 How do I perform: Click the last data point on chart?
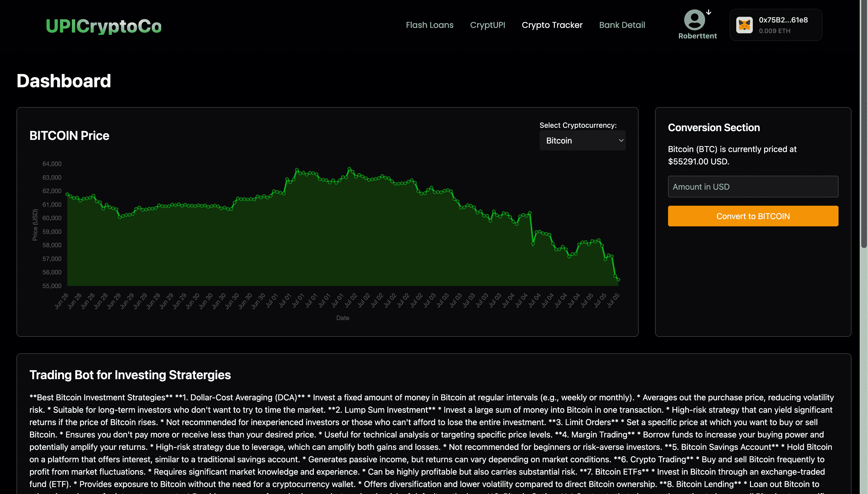coord(618,280)
